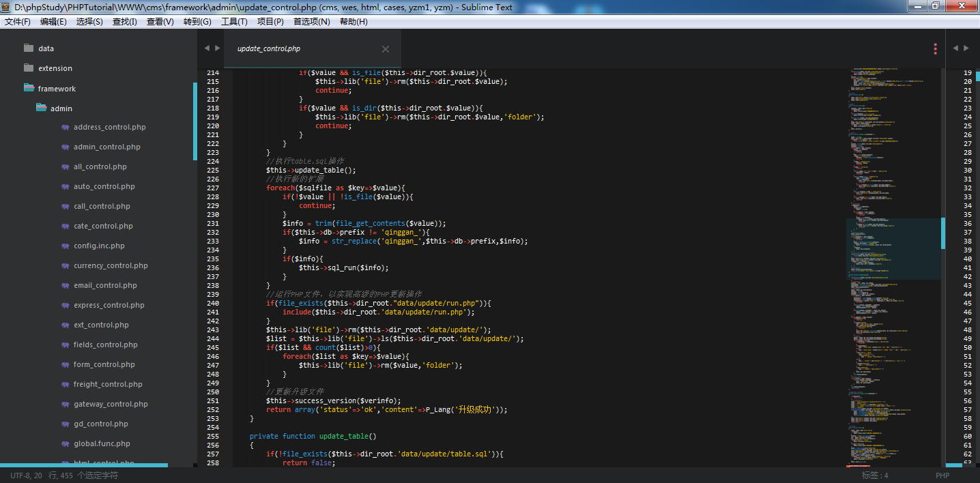Open the 帮助(H) menu
This screenshot has height=483, width=980.
tap(354, 22)
